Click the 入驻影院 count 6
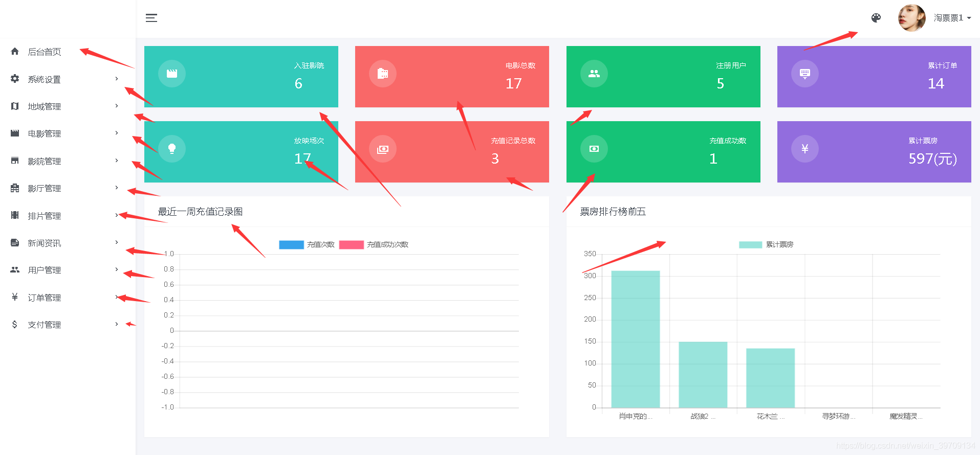This screenshot has width=980, height=455. pyautogui.click(x=299, y=83)
